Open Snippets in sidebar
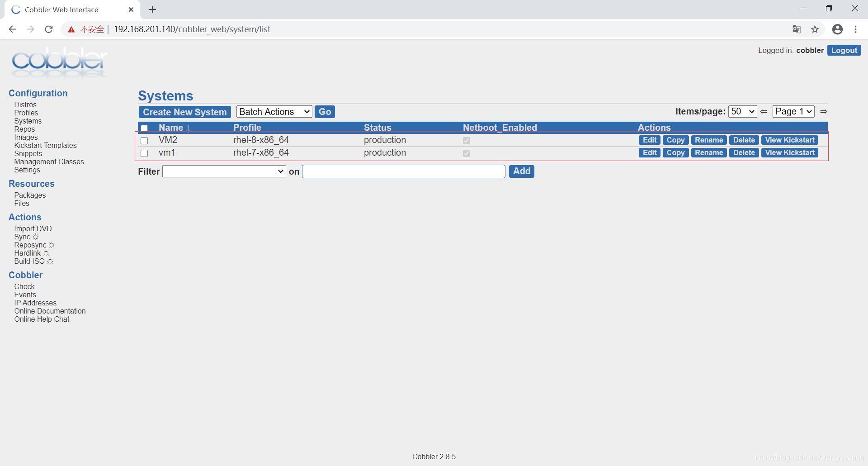 click(28, 153)
